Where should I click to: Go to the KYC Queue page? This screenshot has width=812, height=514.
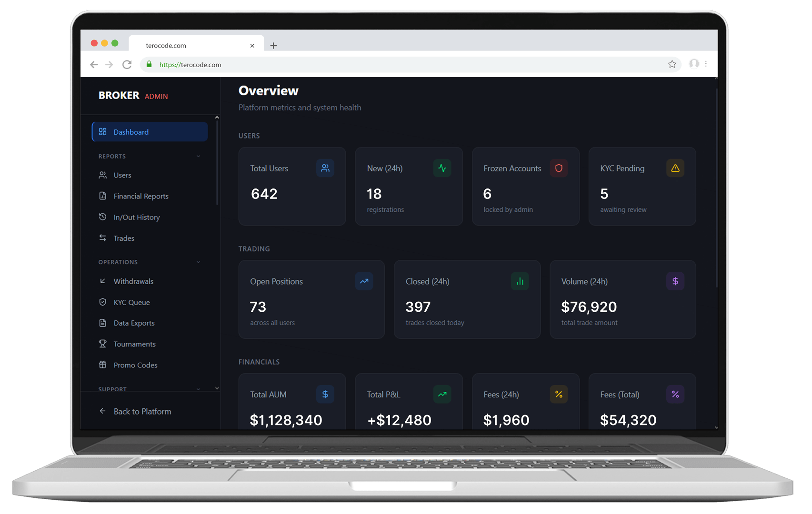[131, 302]
